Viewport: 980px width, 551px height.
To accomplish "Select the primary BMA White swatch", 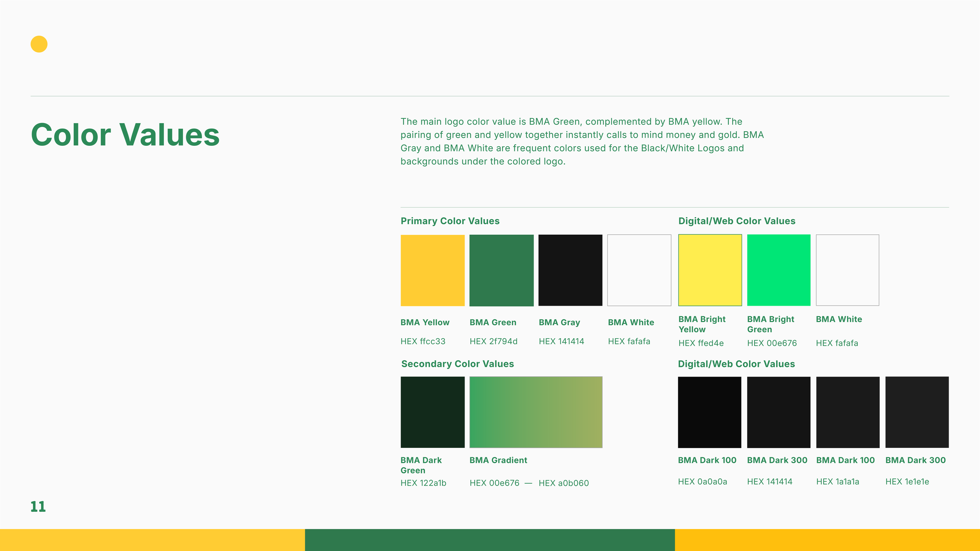I will pyautogui.click(x=639, y=270).
